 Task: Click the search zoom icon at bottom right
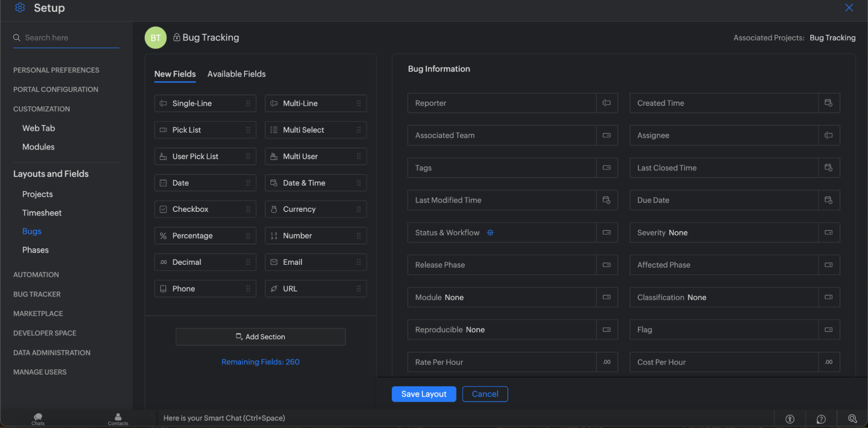point(852,418)
